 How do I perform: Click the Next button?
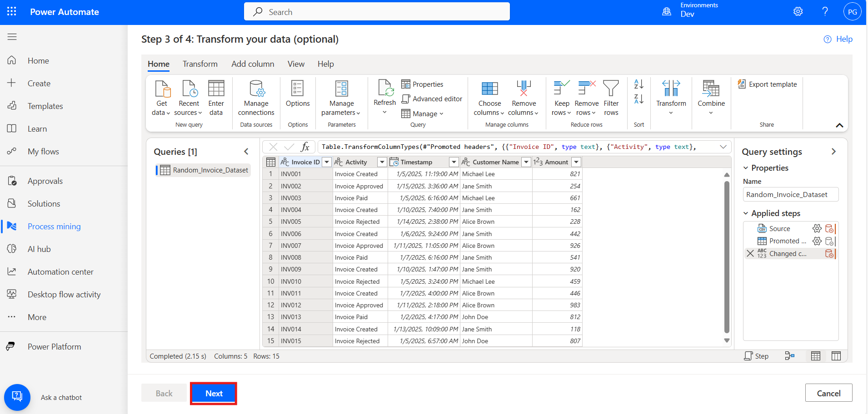pos(214,394)
